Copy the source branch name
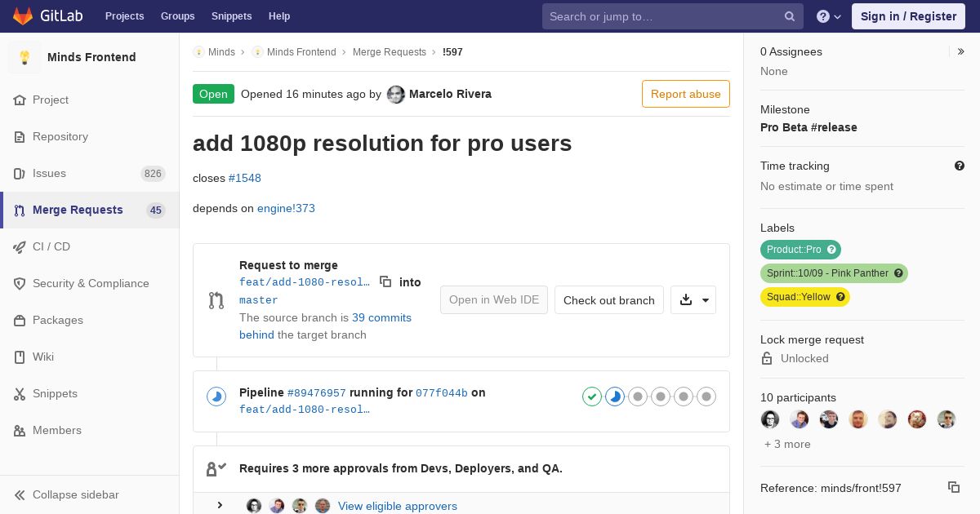980x514 pixels. click(x=385, y=281)
